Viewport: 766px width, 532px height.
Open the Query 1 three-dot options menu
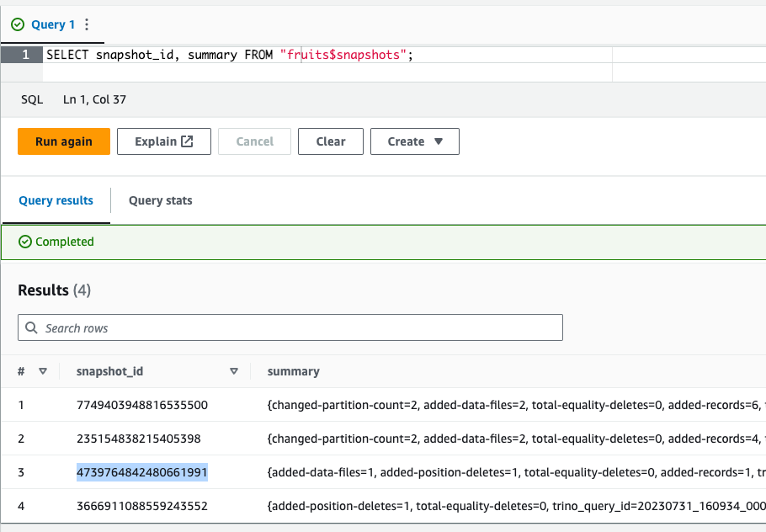click(x=87, y=25)
